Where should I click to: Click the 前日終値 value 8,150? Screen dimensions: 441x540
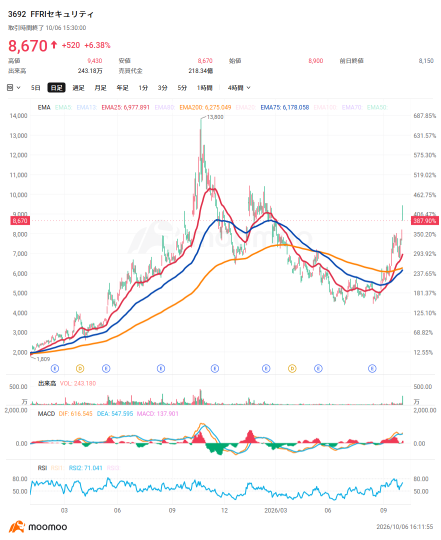click(x=426, y=61)
